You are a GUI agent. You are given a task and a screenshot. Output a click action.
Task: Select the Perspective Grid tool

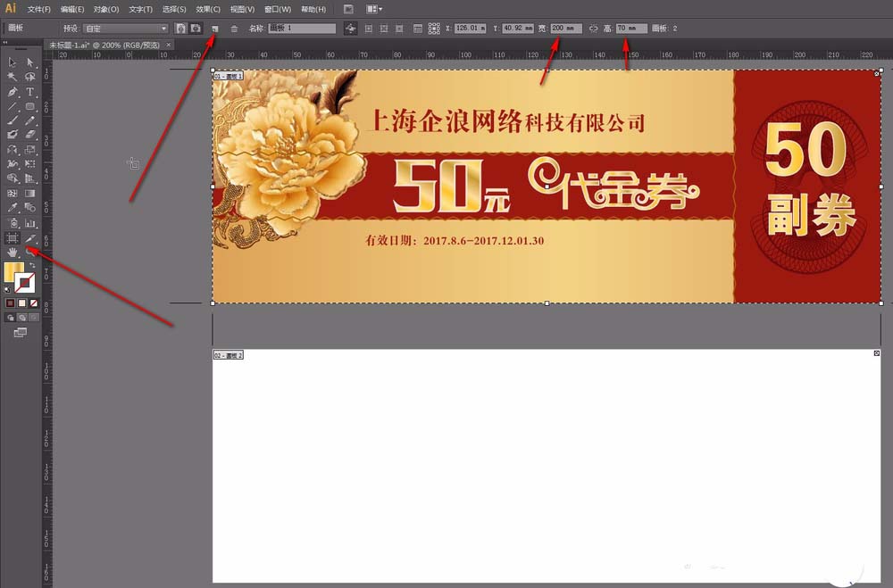(29, 178)
